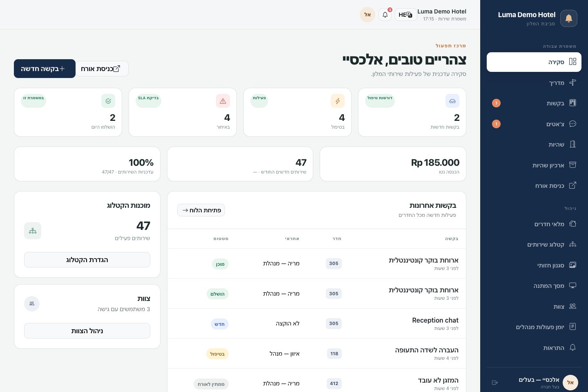Click the שהיות door icon in the sidebar
Viewport: 588px width, 392px height.
572,144
